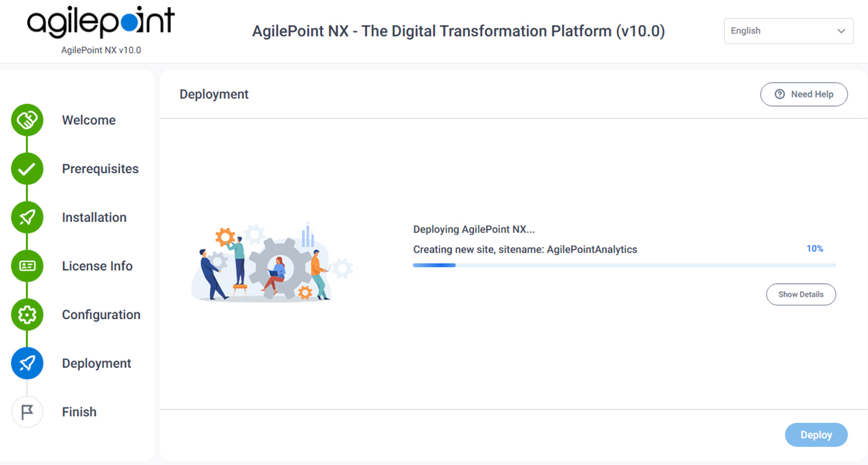The height and width of the screenshot is (465, 868).
Task: Click the 'AgilePoint NX v10.0' version label
Action: [x=101, y=50]
